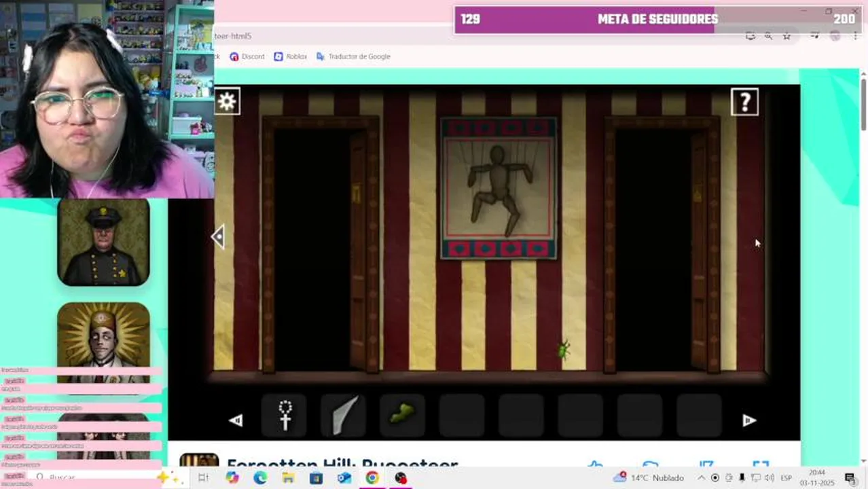Open the volume control in the tray
Image resolution: width=868 pixels, height=489 pixels.
point(768,477)
